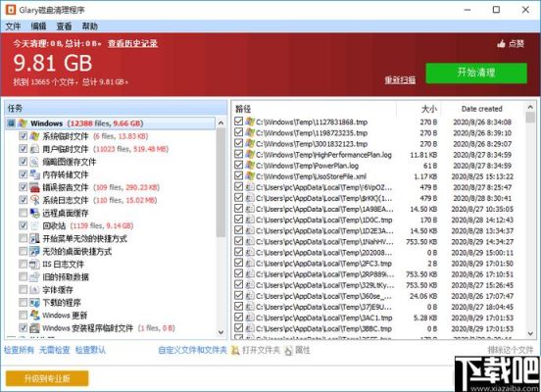Viewport: 541px width, 392px height.
Task: Click the 开始菜单无效的快捷方式 icon
Action: click(x=34, y=238)
